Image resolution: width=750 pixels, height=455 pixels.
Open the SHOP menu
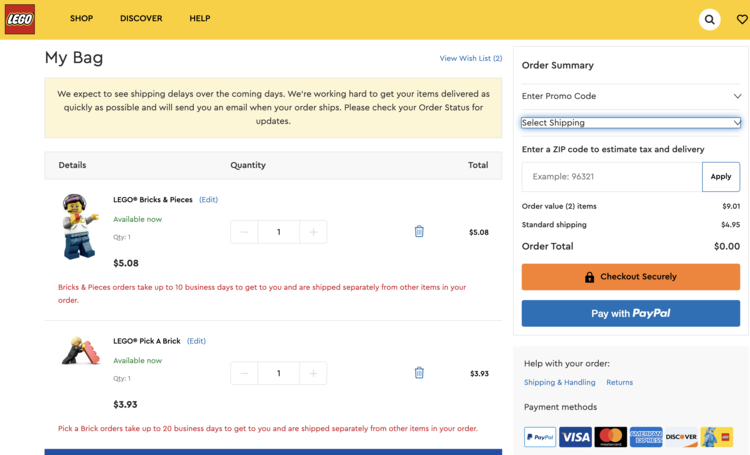click(81, 18)
